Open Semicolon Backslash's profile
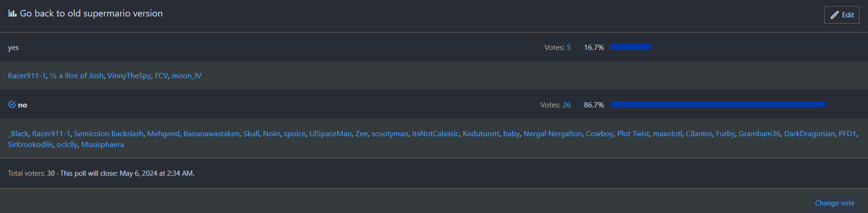 (109, 134)
